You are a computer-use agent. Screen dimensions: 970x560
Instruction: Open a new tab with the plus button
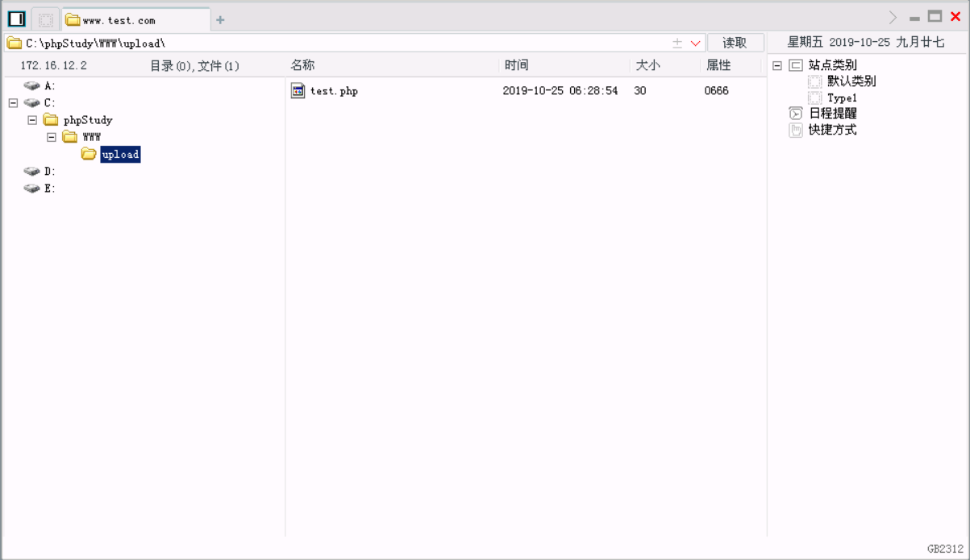[x=219, y=19]
